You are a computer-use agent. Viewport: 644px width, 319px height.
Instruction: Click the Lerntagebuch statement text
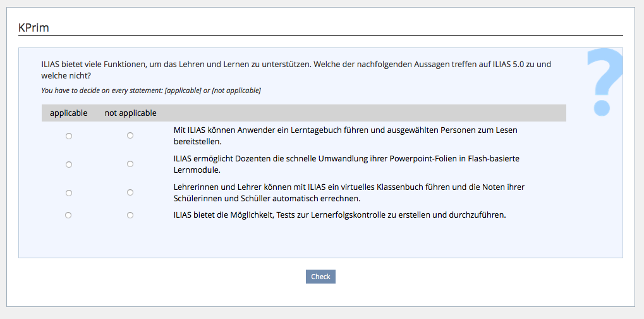(x=345, y=135)
